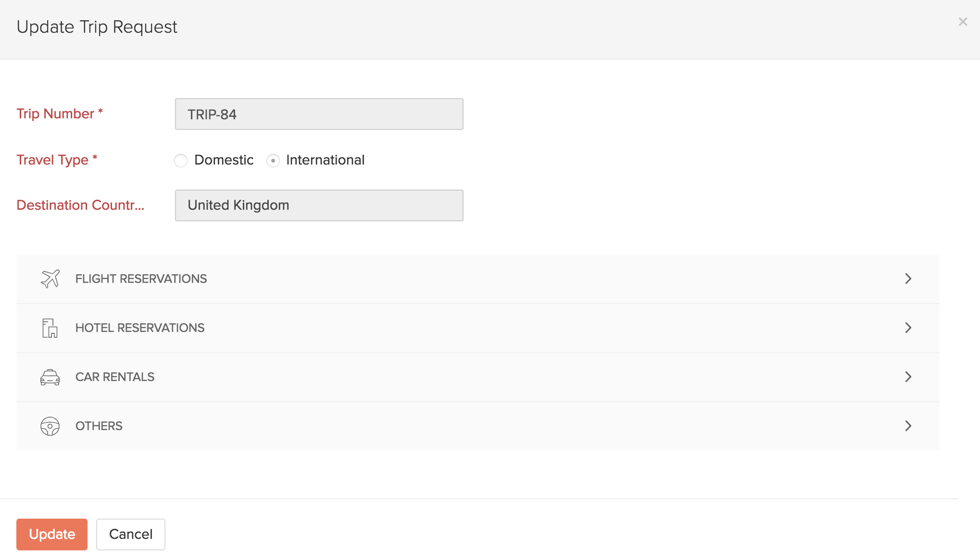Expand Car Rentals chevron arrow
Viewport: 980px width, 560px height.
[x=908, y=377]
